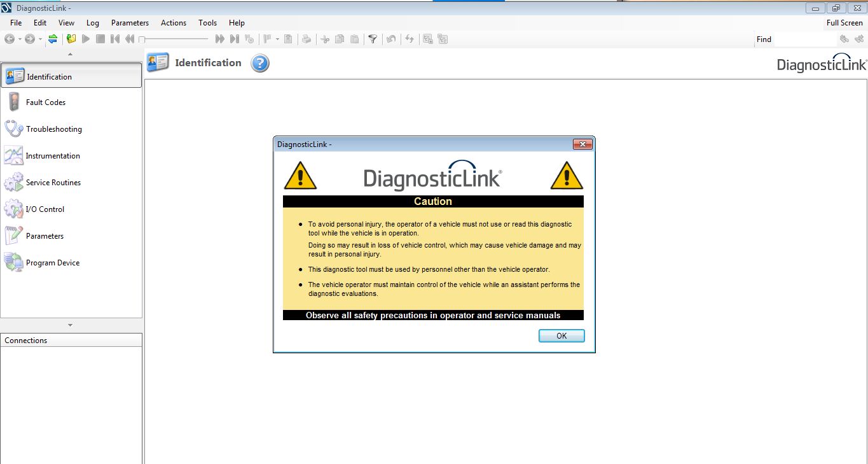Image resolution: width=868 pixels, height=464 pixels.
Task: Click the expand all tree toolbar icon
Action: click(428, 39)
